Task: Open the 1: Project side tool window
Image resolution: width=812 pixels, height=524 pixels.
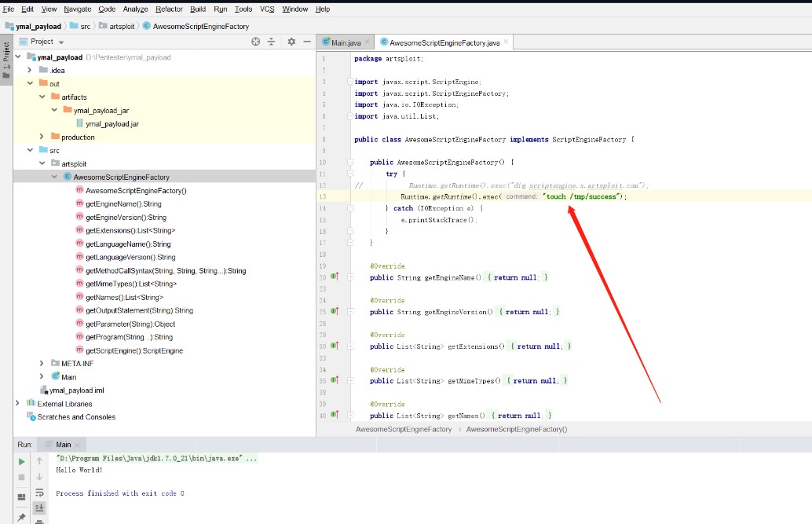Action: (x=6, y=60)
